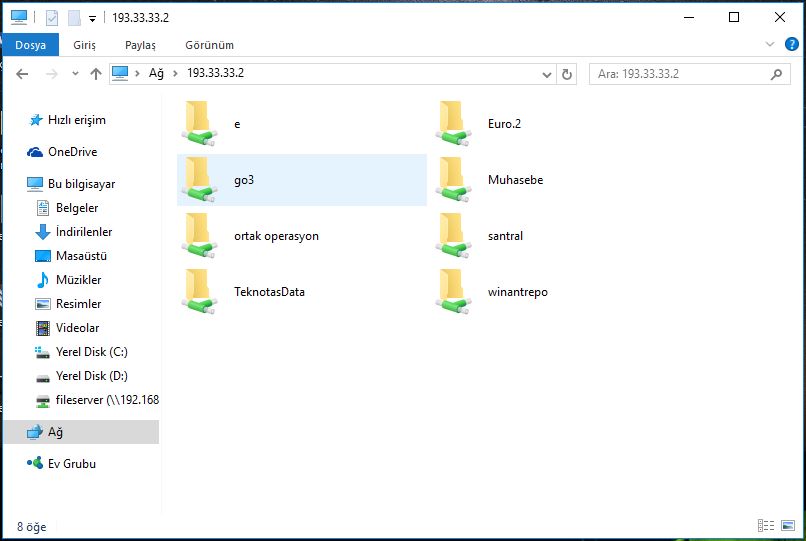Switch to the Görünüm ribbon tab
This screenshot has height=541, width=806.
pos(209,45)
